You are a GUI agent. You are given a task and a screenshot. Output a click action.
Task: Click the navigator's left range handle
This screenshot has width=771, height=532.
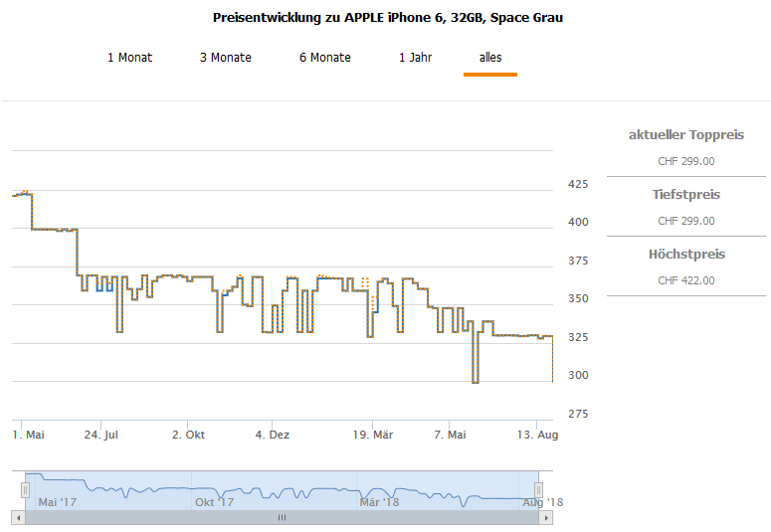click(26, 490)
